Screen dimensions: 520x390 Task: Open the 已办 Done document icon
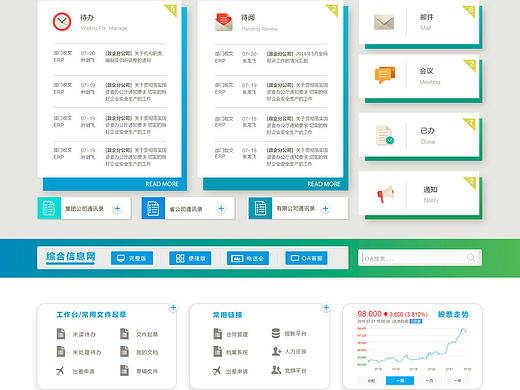coord(385,135)
